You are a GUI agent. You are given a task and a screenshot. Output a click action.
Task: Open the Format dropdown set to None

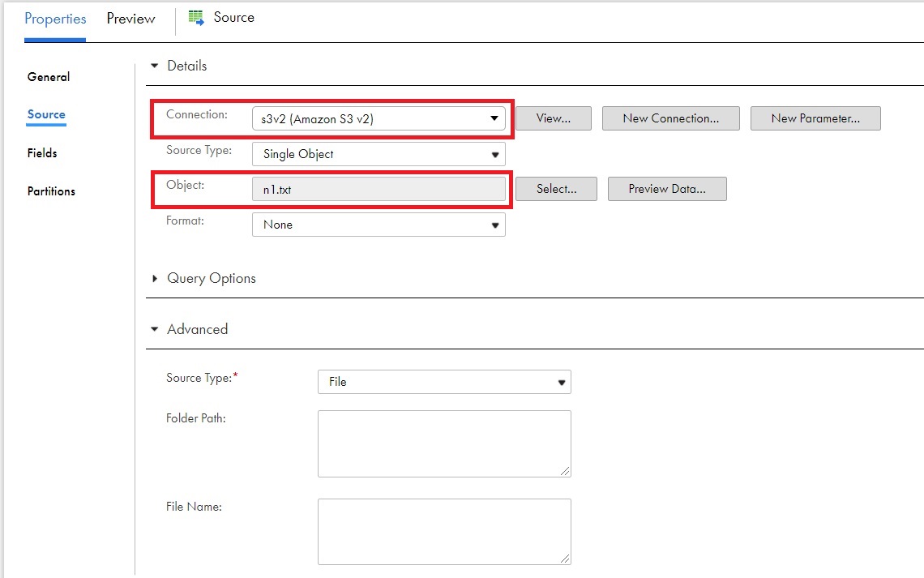tap(379, 225)
